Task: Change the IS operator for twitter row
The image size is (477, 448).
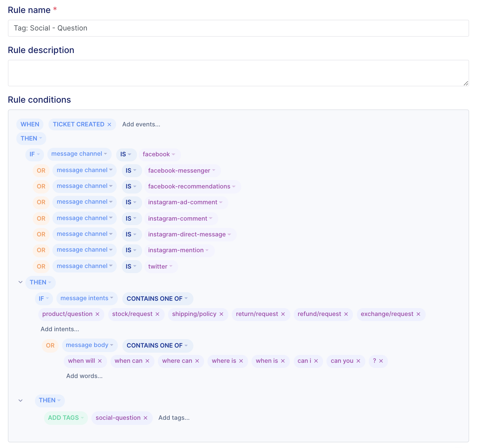Action: click(132, 267)
